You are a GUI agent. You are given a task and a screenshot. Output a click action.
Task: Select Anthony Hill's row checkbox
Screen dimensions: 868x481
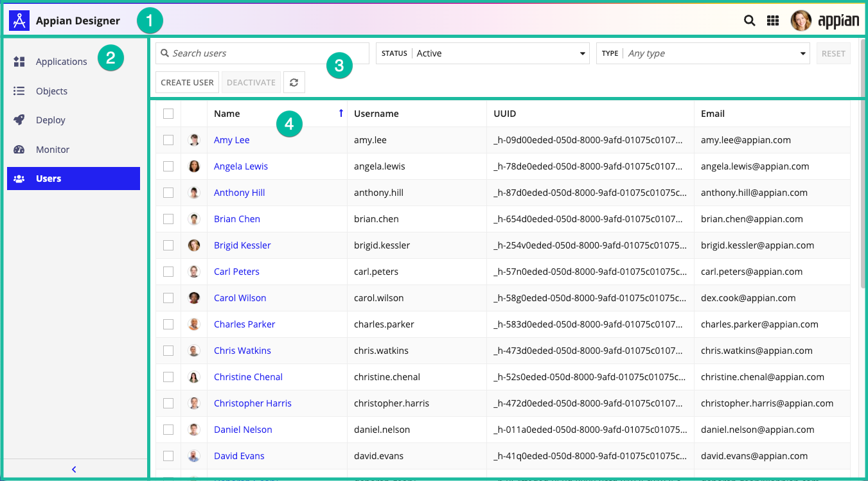coord(168,193)
